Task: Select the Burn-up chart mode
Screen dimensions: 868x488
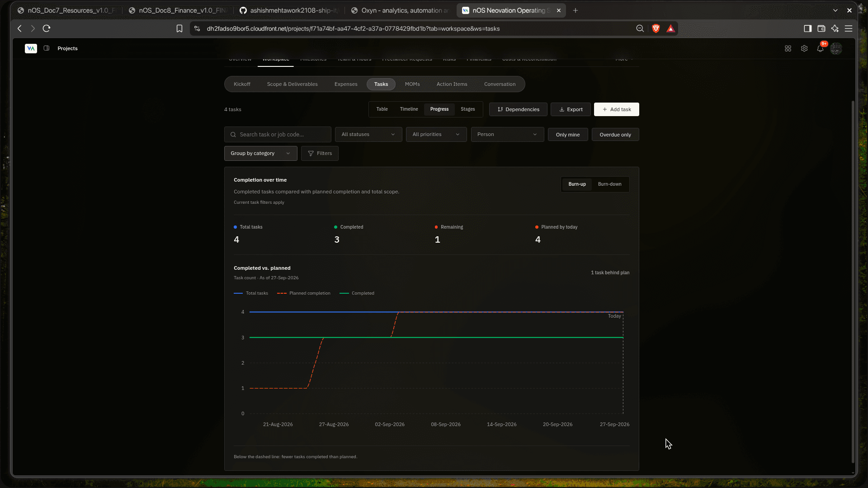Action: (577, 184)
